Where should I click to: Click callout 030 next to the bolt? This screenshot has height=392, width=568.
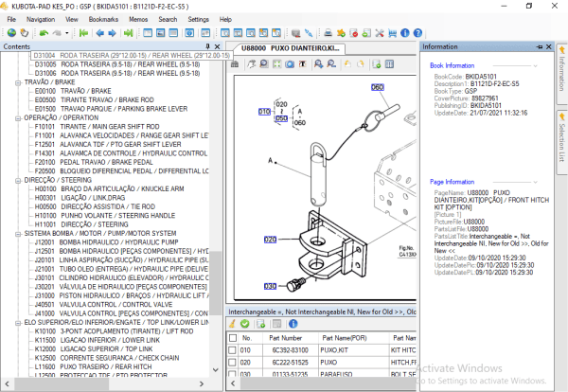point(270,286)
